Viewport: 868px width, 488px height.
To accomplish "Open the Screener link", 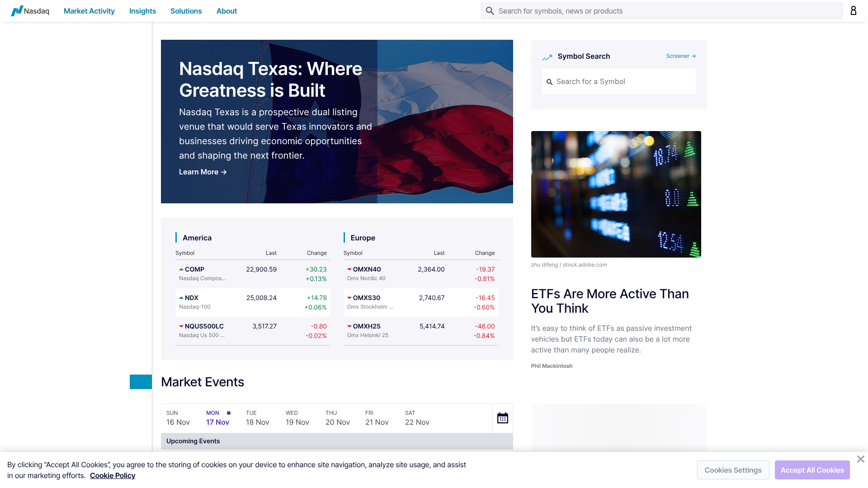I will coord(680,56).
